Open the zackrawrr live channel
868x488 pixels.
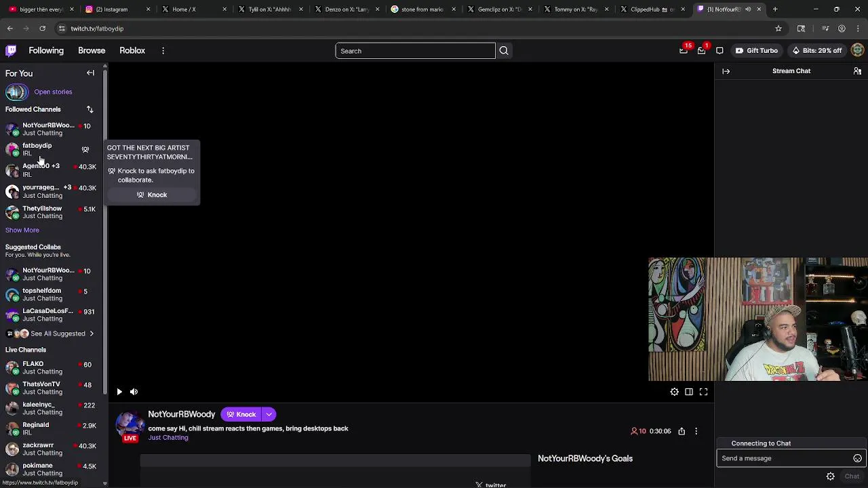[x=51, y=449]
